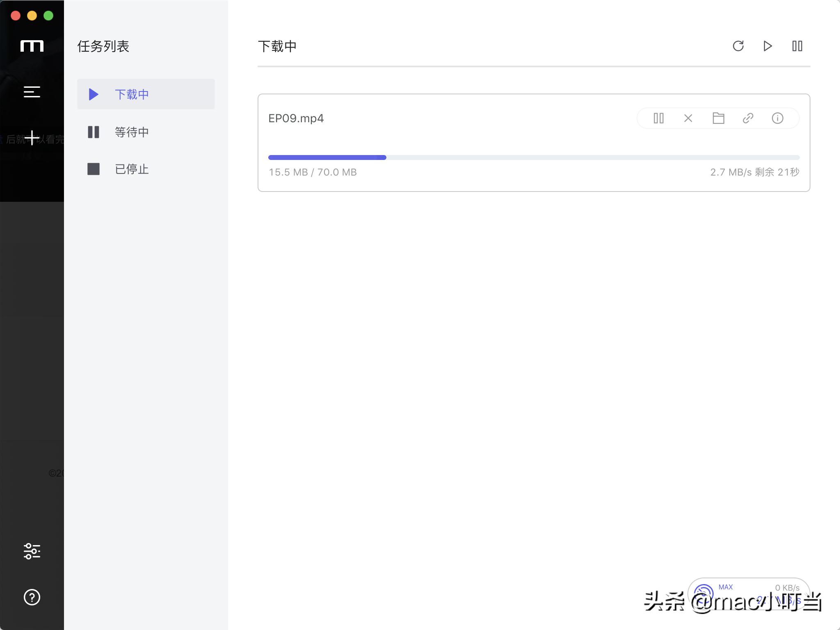This screenshot has width=840, height=630.
Task: Pause the EP09.mp4 download
Action: 658,118
